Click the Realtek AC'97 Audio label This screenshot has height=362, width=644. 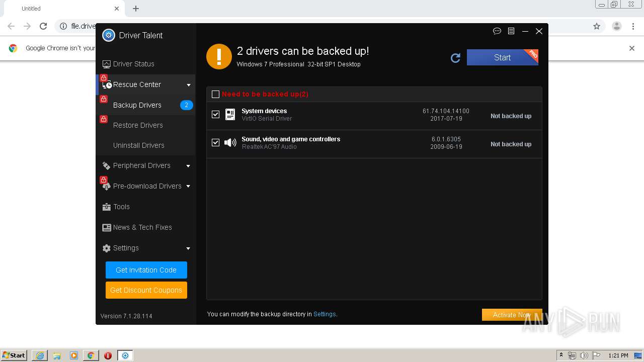coord(269,147)
